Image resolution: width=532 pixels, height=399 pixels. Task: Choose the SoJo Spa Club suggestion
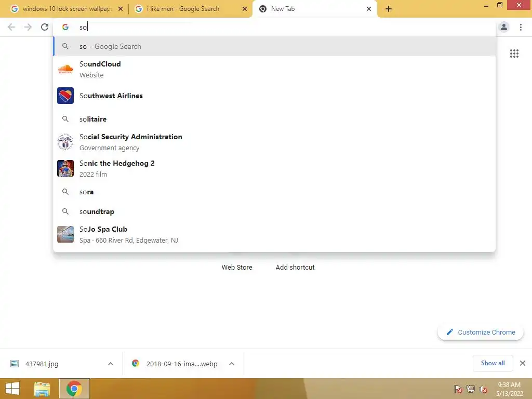(x=274, y=234)
